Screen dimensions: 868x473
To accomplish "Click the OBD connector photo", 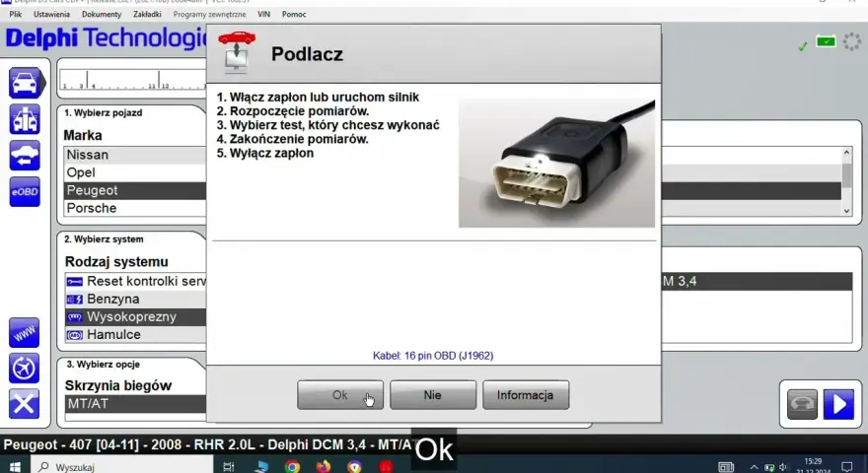I will 556,164.
